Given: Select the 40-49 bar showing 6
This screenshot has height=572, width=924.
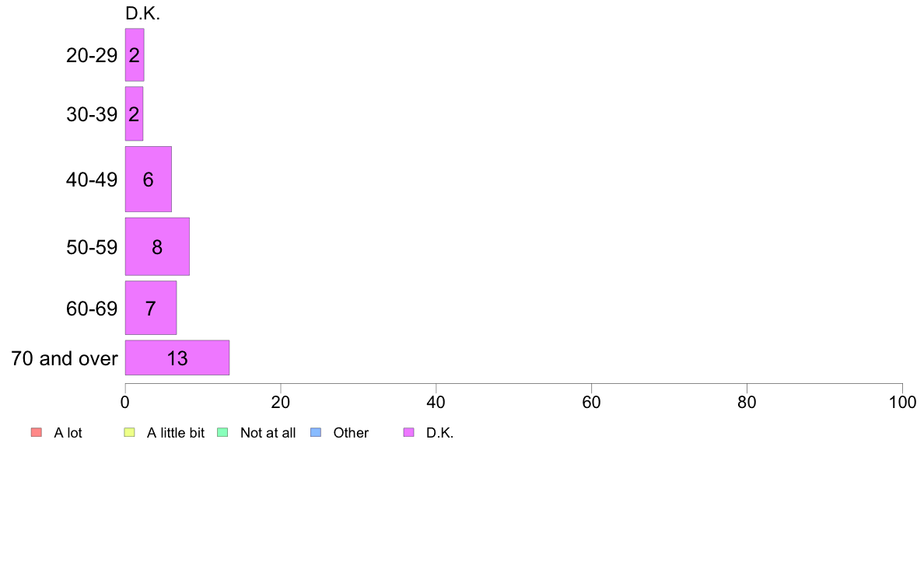Looking at the screenshot, I should (x=148, y=179).
